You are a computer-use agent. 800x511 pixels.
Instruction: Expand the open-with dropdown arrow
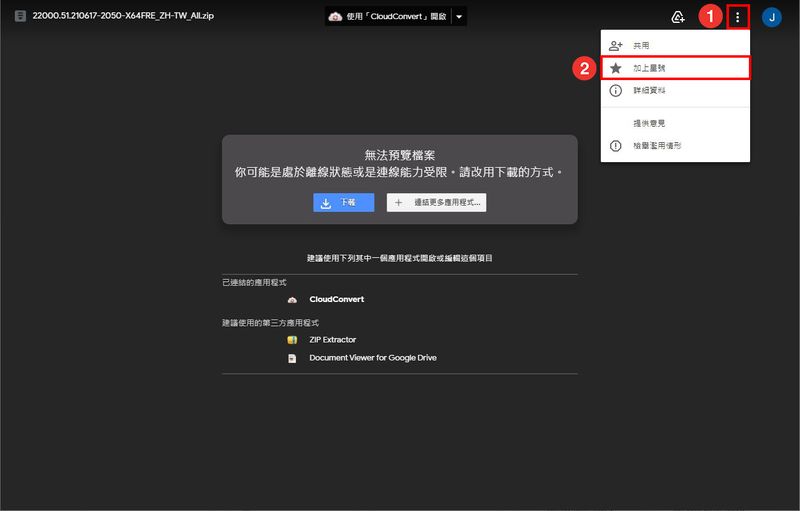(x=459, y=16)
